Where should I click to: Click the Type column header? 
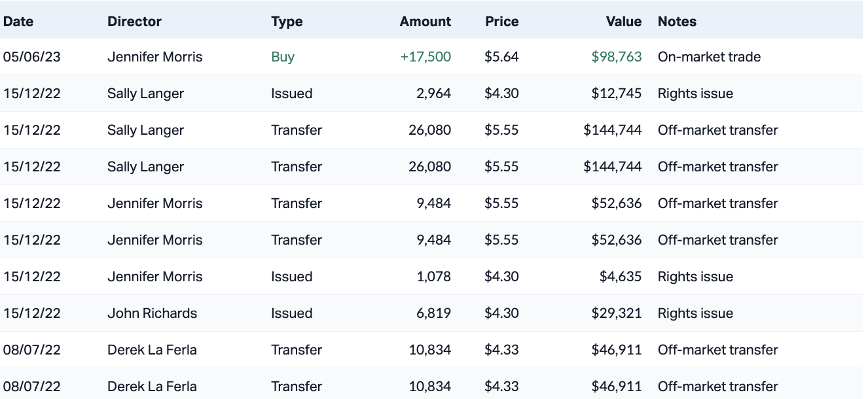287,22
